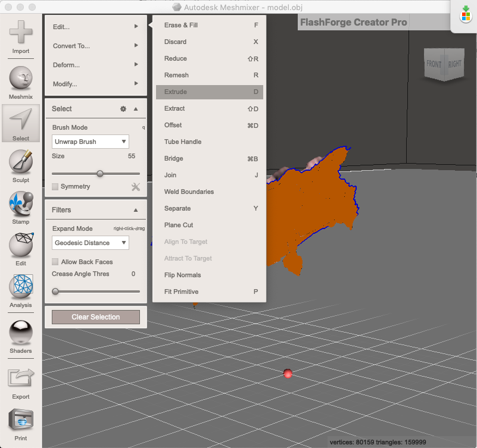Viewport: 477px width, 448px height.
Task: Choose Extract from Edit menu
Action: tap(210, 108)
